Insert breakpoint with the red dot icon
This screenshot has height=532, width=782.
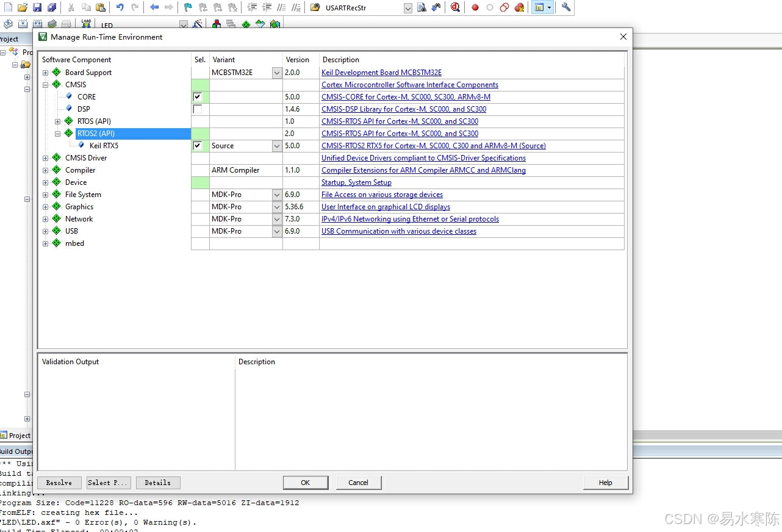[475, 7]
